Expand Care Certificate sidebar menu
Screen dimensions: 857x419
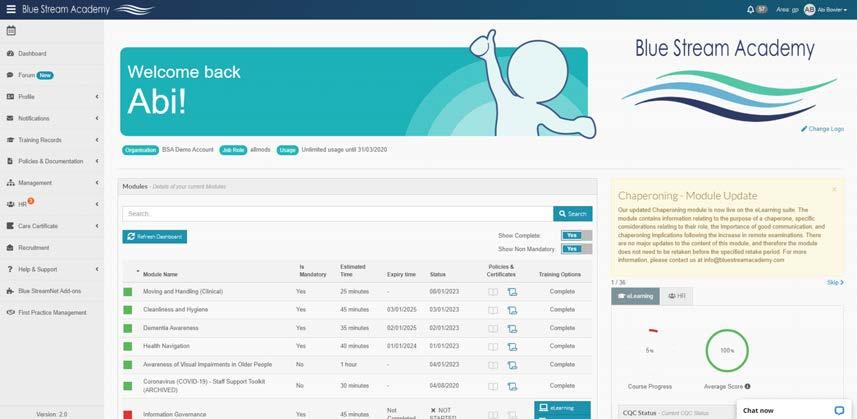[52, 226]
